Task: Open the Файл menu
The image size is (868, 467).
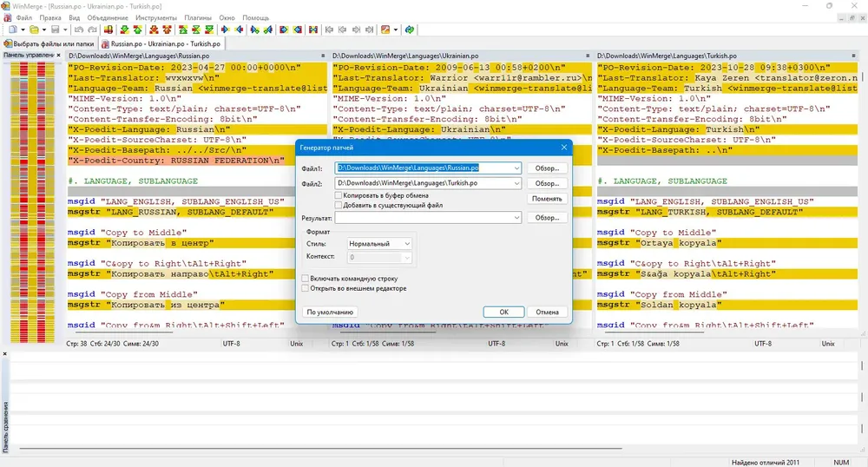Action: [x=23, y=17]
